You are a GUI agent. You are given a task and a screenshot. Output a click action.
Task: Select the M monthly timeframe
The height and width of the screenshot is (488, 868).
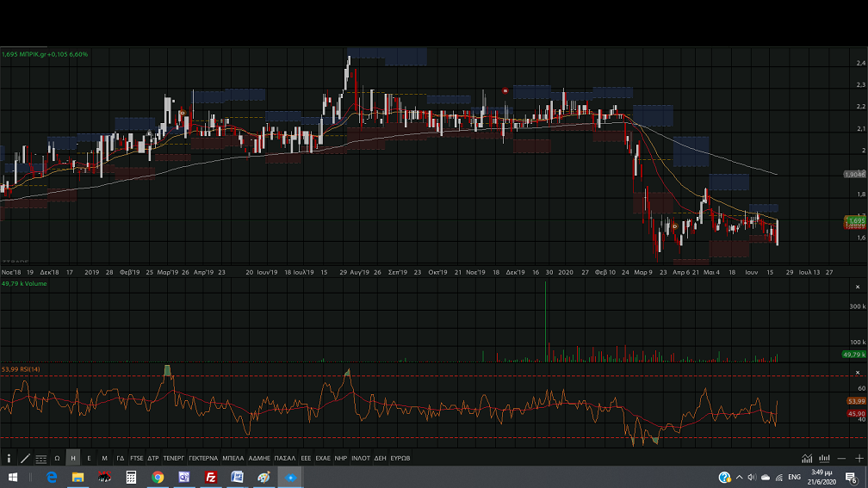click(104, 459)
